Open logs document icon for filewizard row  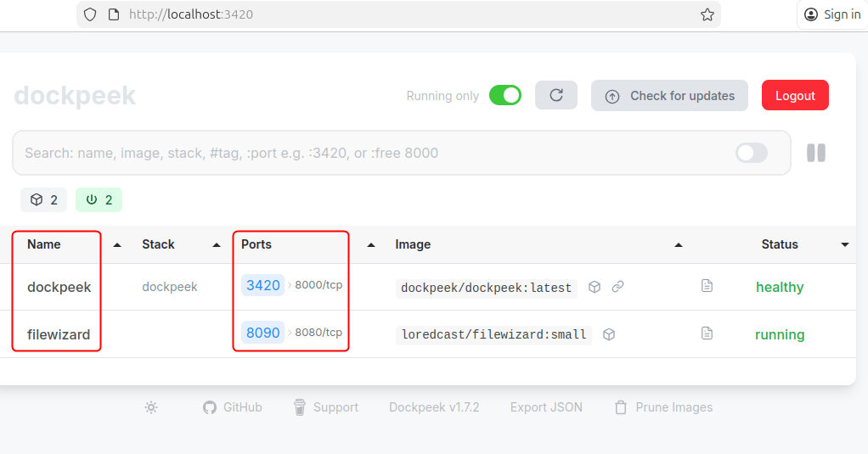pos(707,333)
